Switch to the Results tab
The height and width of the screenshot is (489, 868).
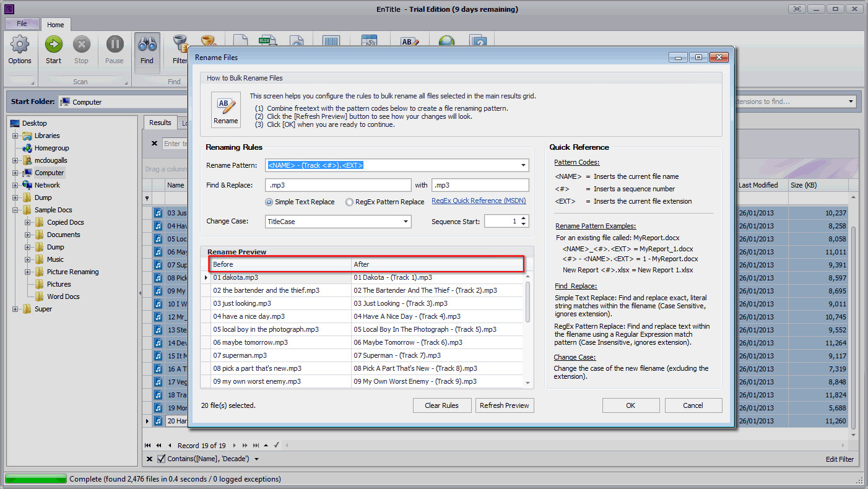160,123
